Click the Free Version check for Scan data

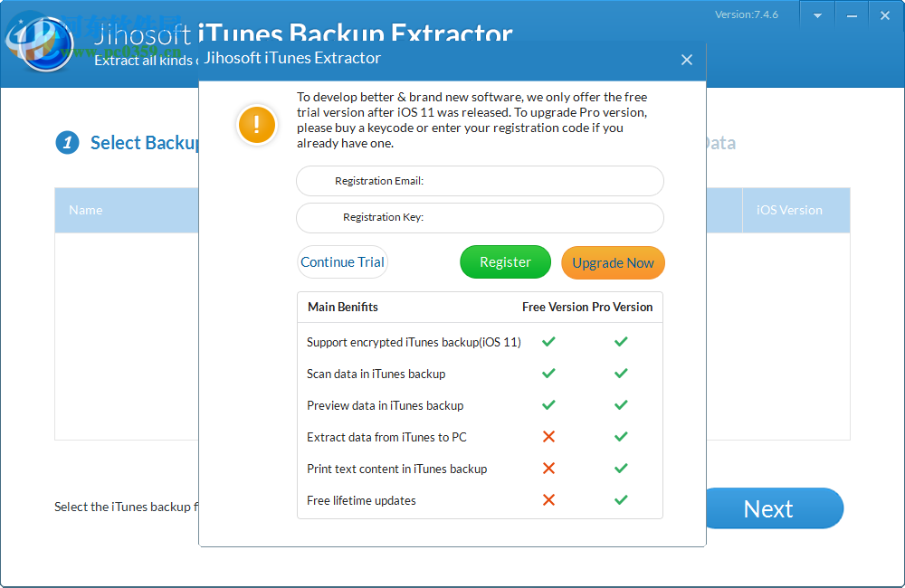tap(548, 374)
